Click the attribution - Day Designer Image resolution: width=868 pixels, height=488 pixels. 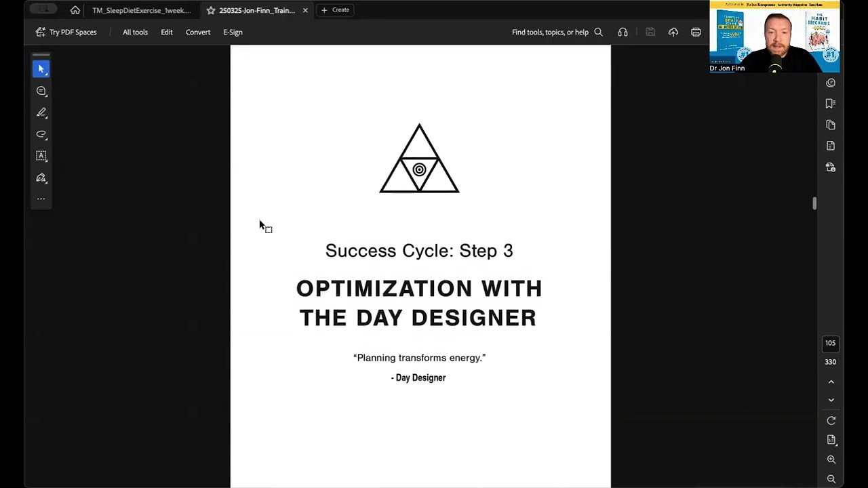pyautogui.click(x=418, y=378)
